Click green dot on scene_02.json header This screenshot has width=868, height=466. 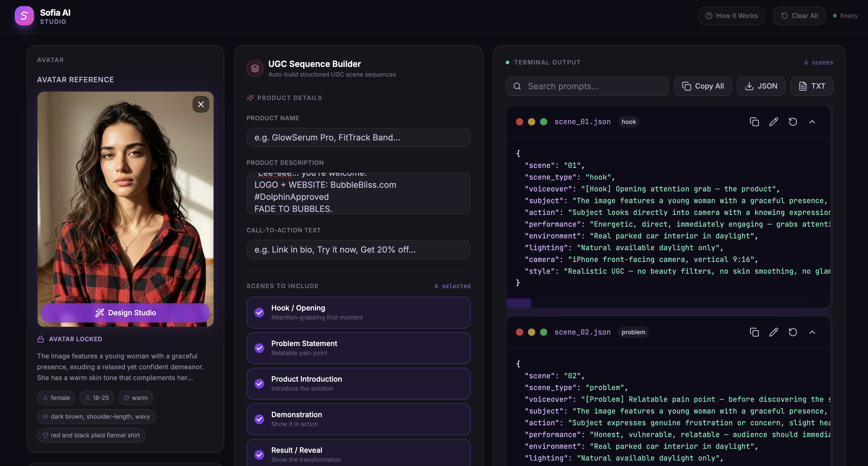(x=544, y=332)
